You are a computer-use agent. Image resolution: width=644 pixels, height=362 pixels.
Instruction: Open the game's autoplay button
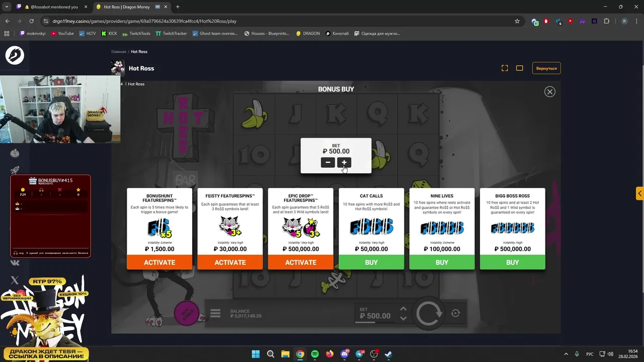[x=455, y=313]
